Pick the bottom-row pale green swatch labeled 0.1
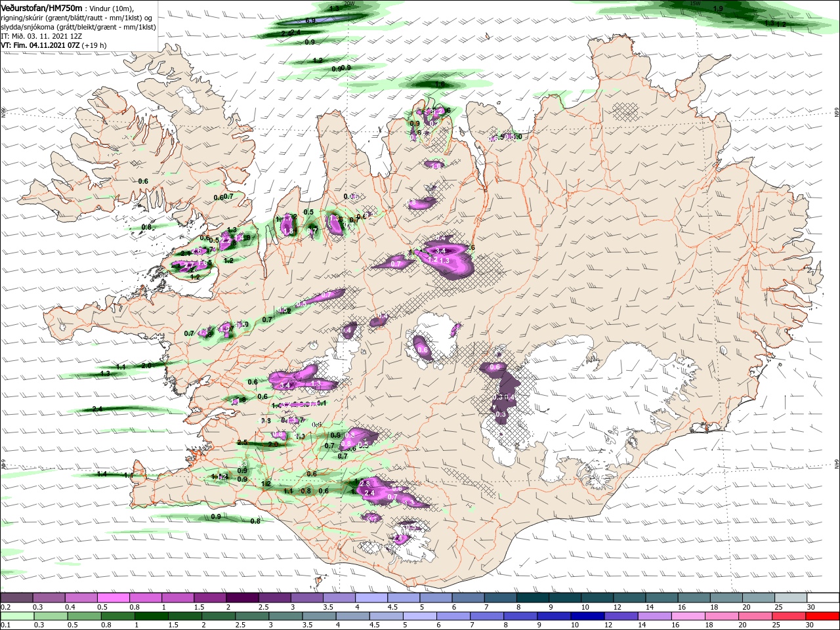Viewport: 840px width, 630px height. click(x=18, y=616)
